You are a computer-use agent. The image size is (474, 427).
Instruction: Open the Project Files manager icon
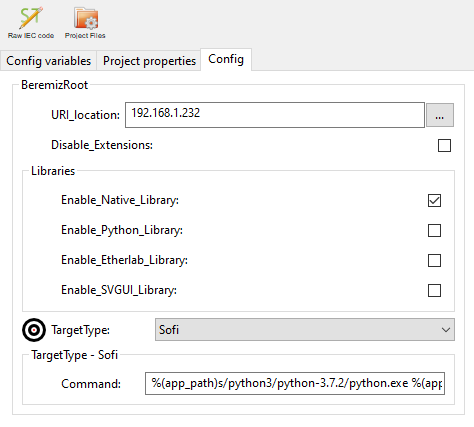pyautogui.click(x=85, y=23)
